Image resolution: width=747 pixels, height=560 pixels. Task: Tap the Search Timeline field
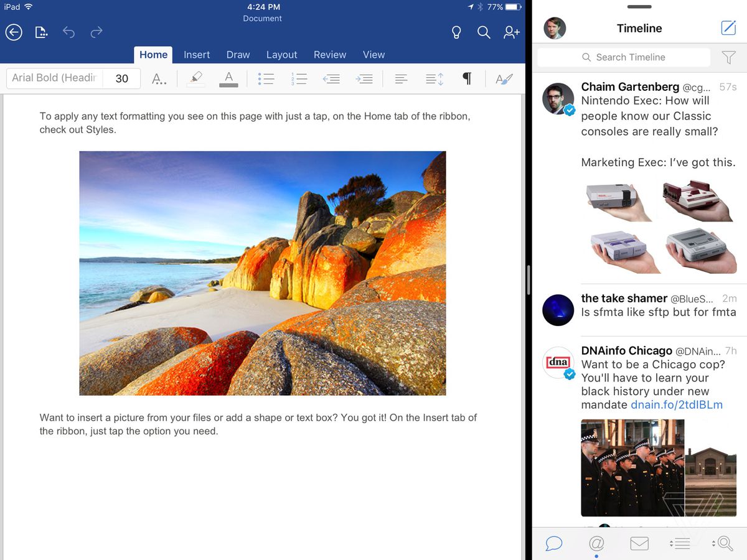(x=624, y=57)
